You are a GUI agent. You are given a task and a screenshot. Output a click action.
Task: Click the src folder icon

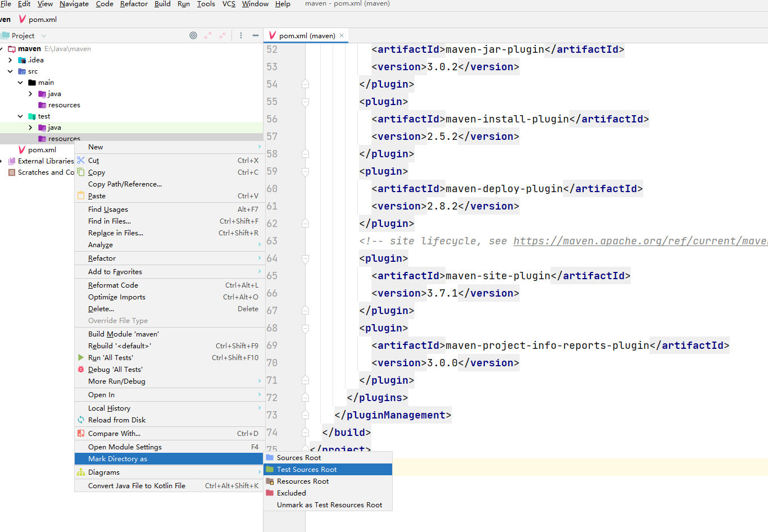click(22, 71)
